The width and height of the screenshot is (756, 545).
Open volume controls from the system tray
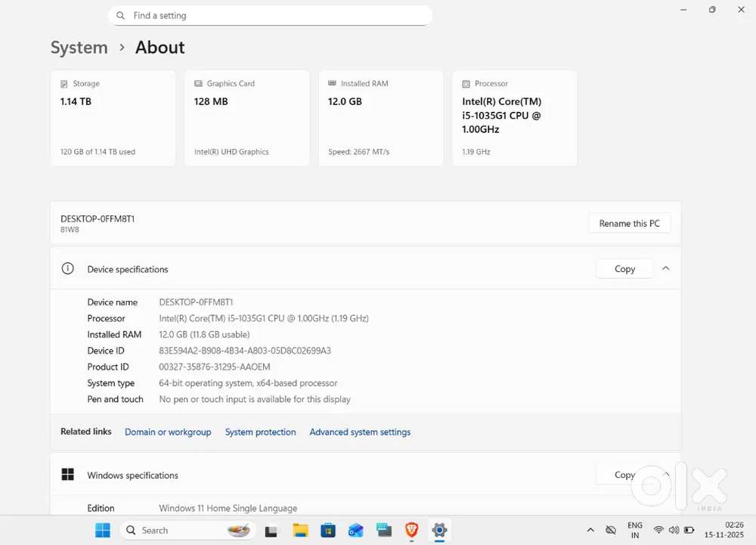pyautogui.click(x=674, y=530)
